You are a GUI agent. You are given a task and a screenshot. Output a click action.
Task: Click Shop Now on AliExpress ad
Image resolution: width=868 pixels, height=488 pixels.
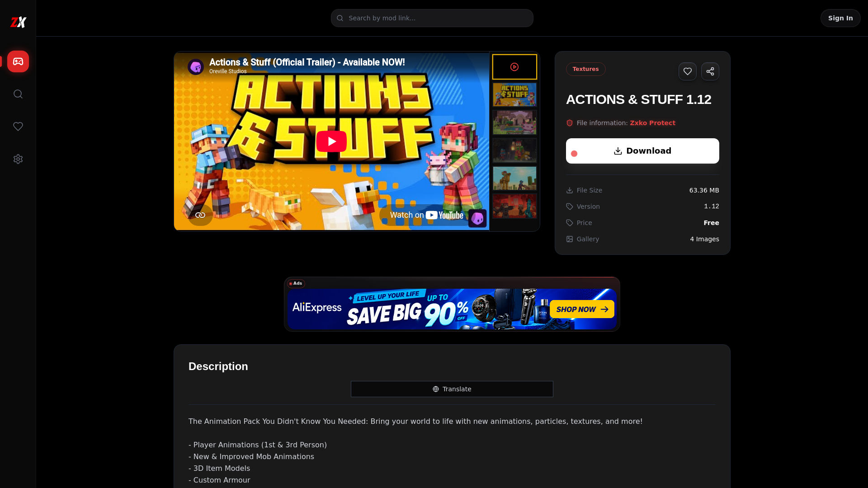tap(582, 309)
